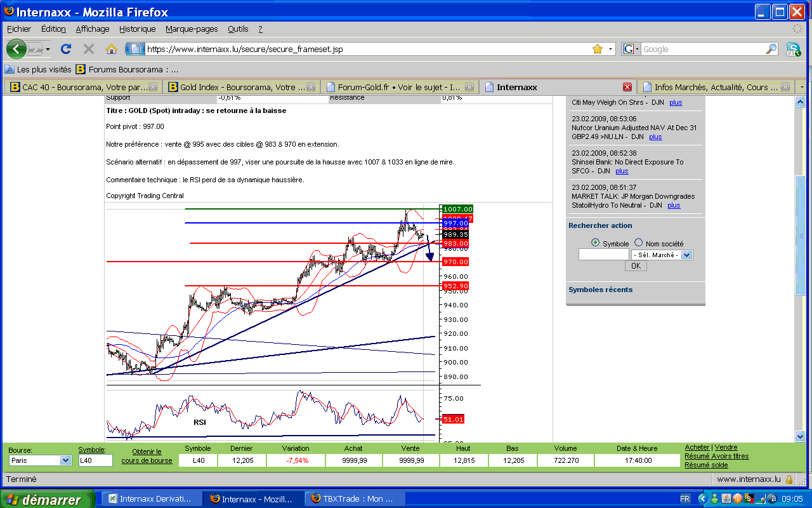Click the démarrer Start button
This screenshot has height=508, width=812.
tap(47, 499)
